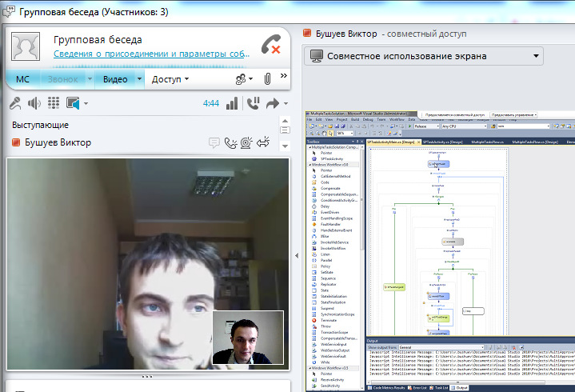Click the Видео button
Screen dimensions: 575x392
point(115,79)
